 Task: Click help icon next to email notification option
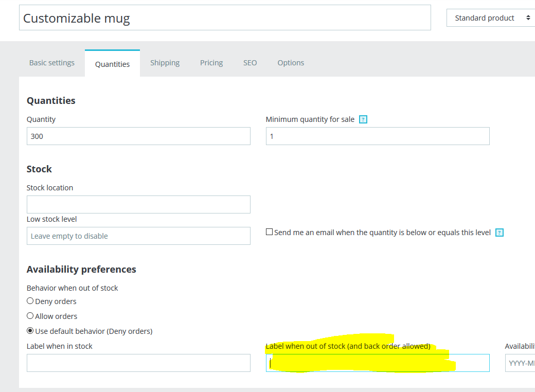[x=499, y=233]
